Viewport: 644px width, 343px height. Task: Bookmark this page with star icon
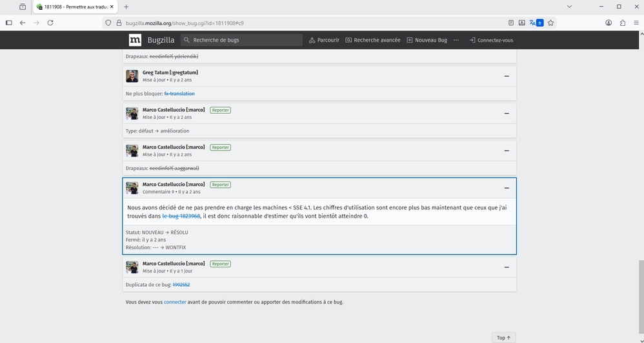point(550,23)
